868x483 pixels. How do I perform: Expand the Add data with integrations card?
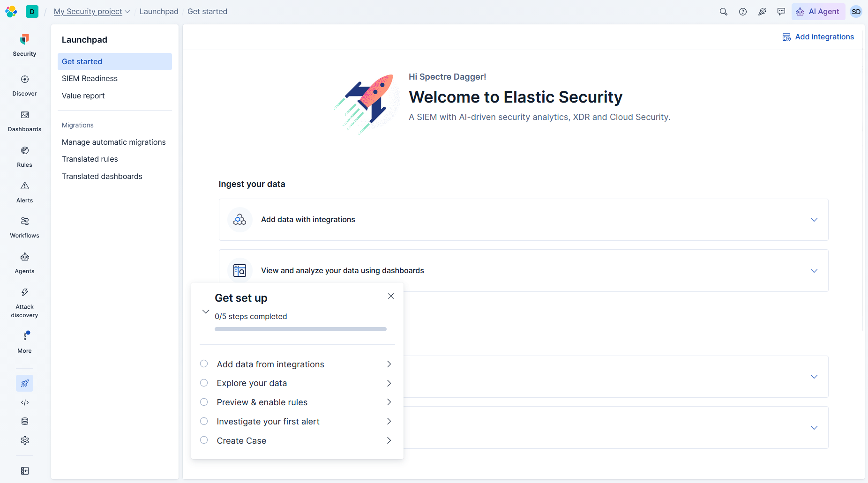click(524, 220)
